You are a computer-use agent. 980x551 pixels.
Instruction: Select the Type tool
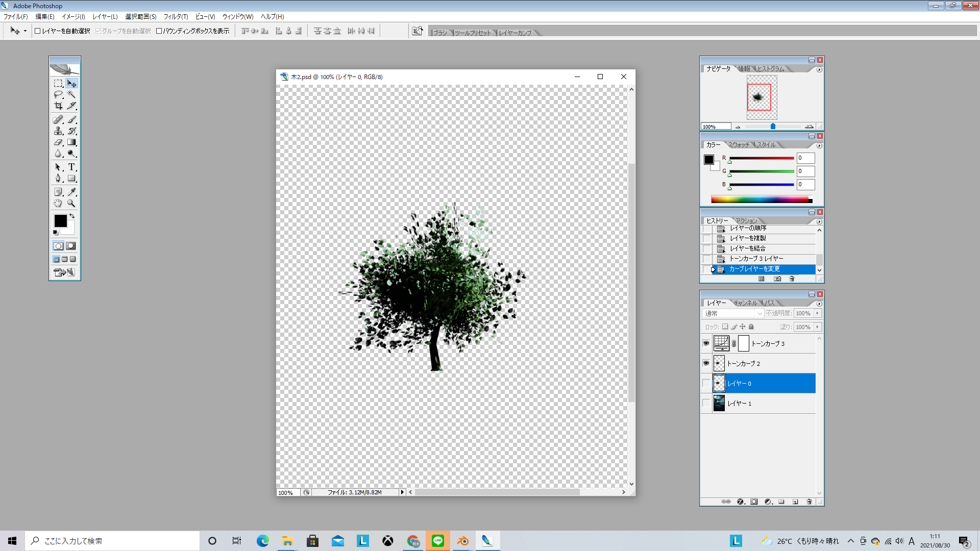71,167
